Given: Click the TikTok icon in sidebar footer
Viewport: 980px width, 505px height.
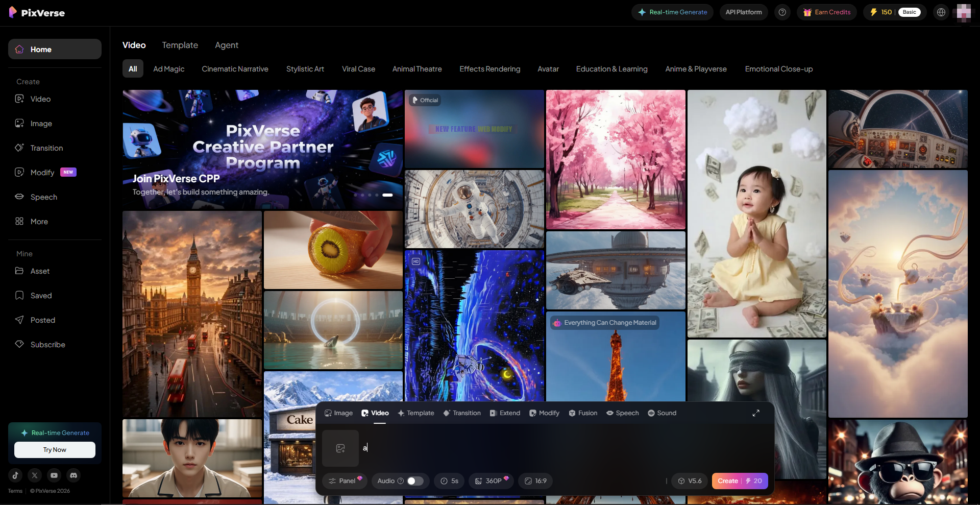Looking at the screenshot, I should pyautogui.click(x=15, y=475).
